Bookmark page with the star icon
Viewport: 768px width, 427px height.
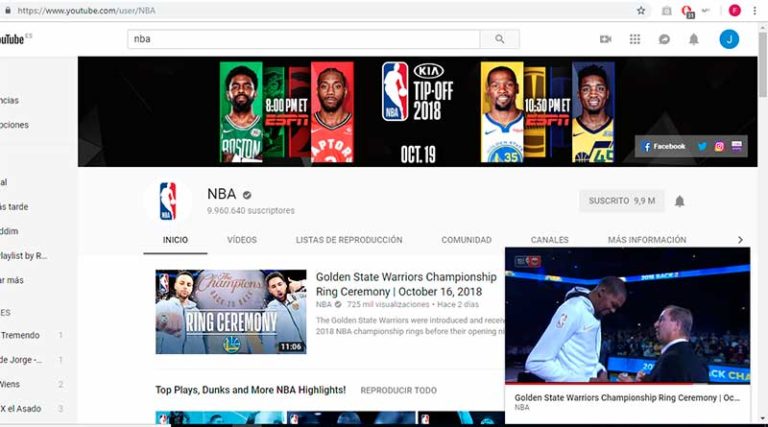coord(641,10)
